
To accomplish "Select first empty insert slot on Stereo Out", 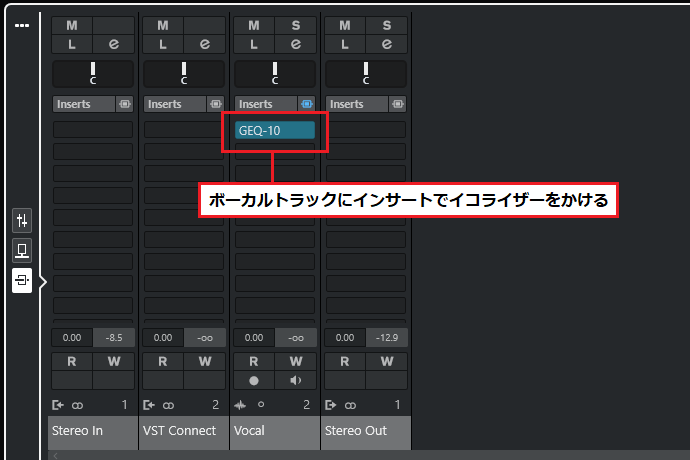I will [x=366, y=130].
